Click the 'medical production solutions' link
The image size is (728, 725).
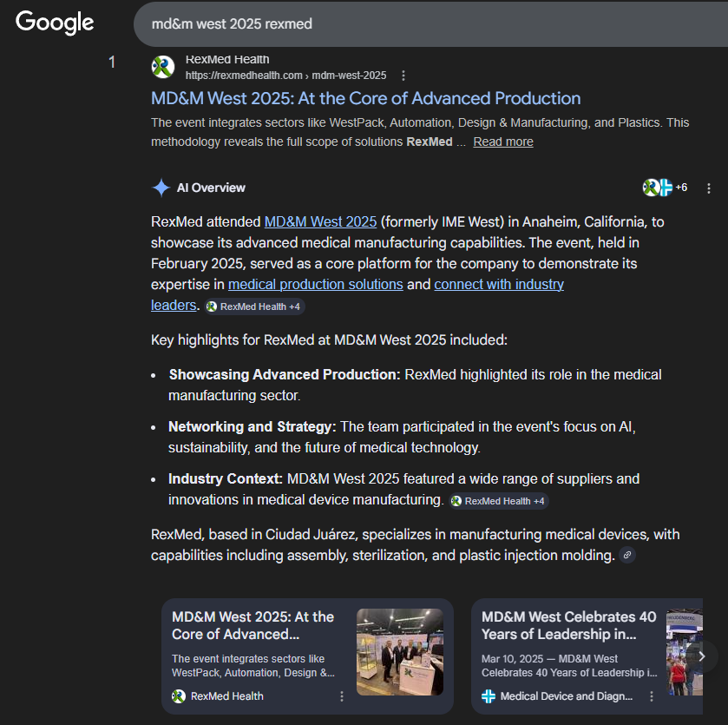pos(315,284)
